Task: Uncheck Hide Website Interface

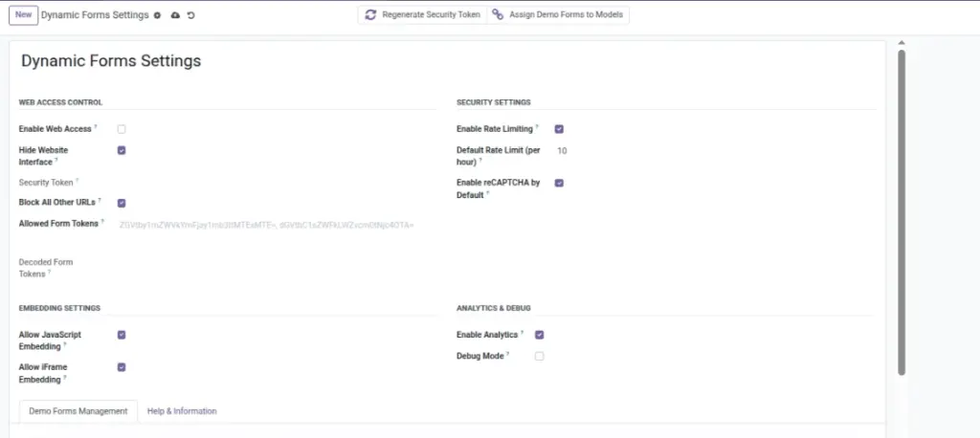Action: point(122,150)
